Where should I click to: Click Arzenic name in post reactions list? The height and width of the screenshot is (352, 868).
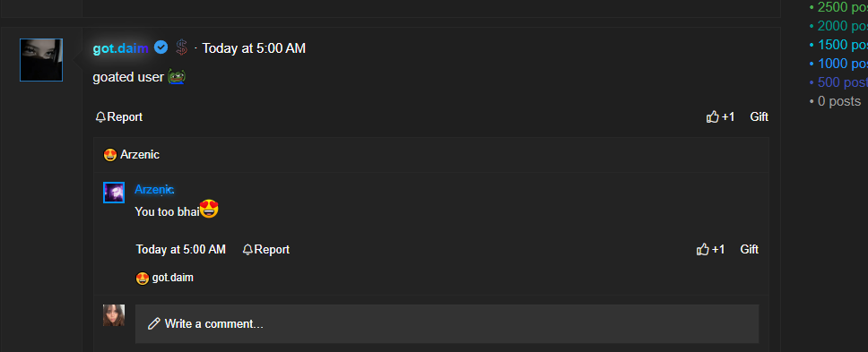140,155
